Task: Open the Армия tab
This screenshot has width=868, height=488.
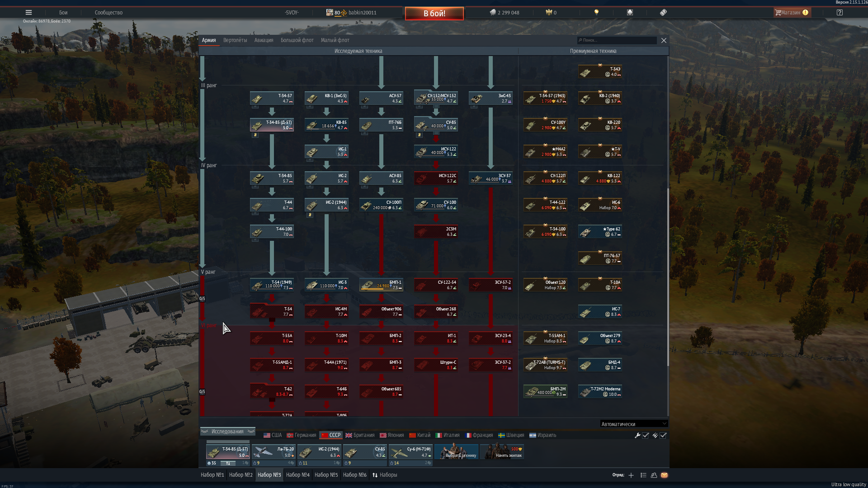Action: click(x=209, y=40)
